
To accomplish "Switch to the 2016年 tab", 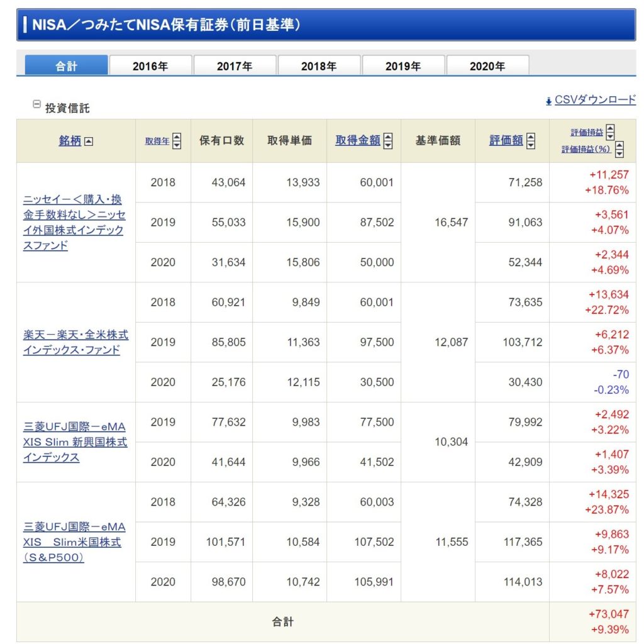I will pos(150,66).
